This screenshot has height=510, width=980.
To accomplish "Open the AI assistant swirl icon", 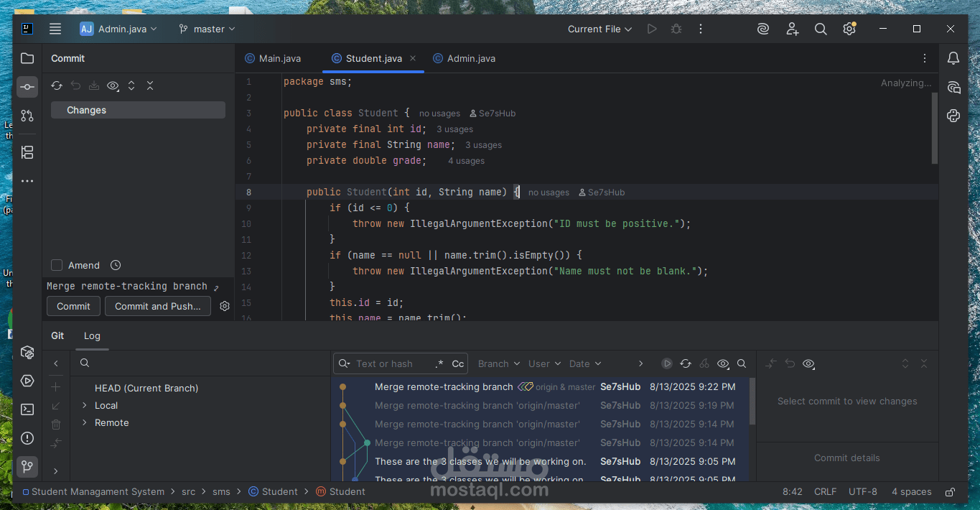I will [763, 29].
